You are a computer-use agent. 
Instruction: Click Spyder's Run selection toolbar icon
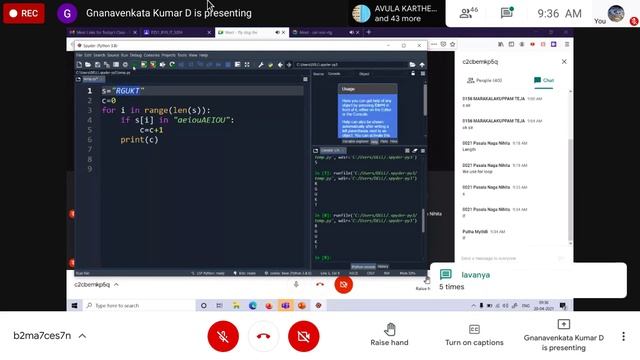point(162,64)
